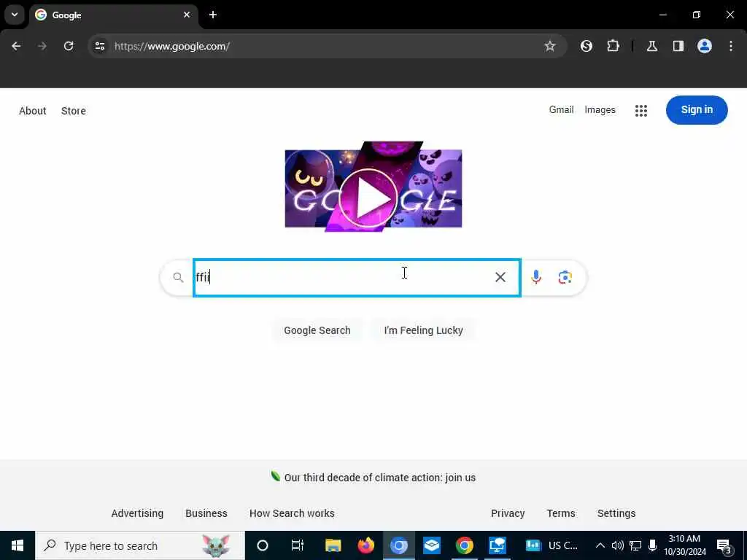The image size is (747, 560).
Task: Search by image with Google Lens
Action: click(565, 277)
